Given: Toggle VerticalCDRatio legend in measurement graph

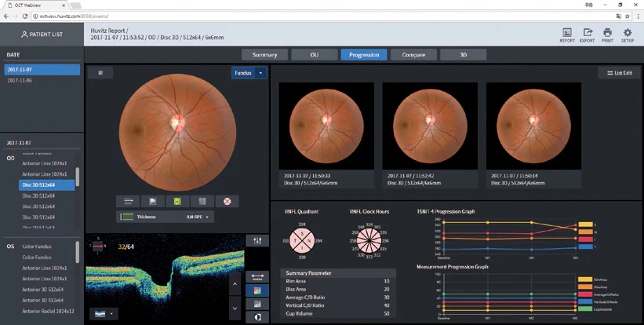Looking at the screenshot, I should tap(599, 301).
